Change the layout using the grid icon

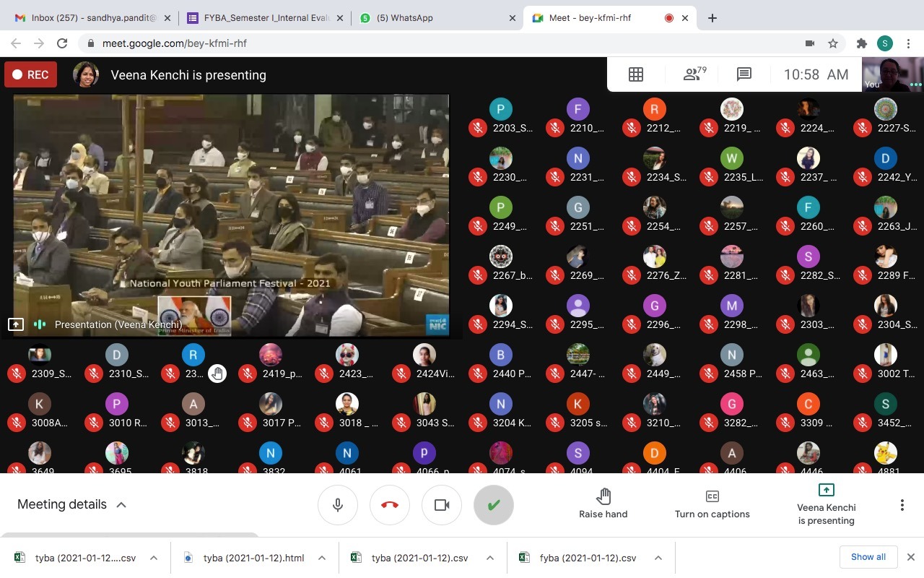(635, 74)
